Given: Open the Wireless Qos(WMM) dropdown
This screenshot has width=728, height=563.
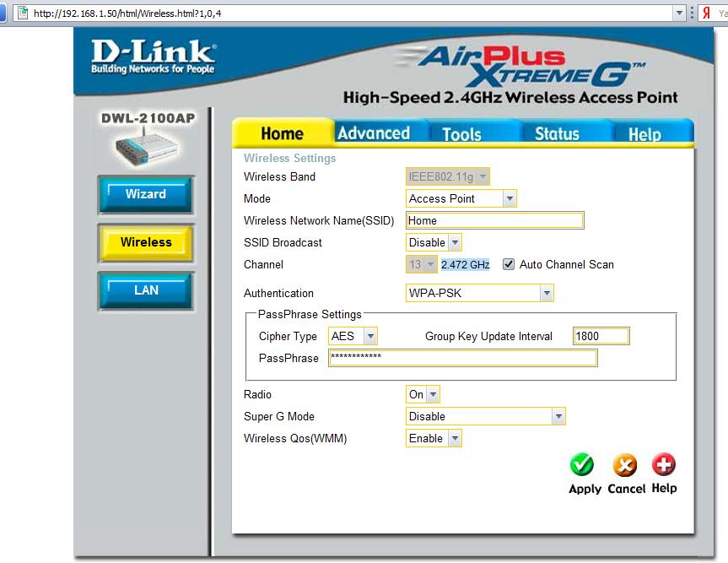Looking at the screenshot, I should click(434, 438).
